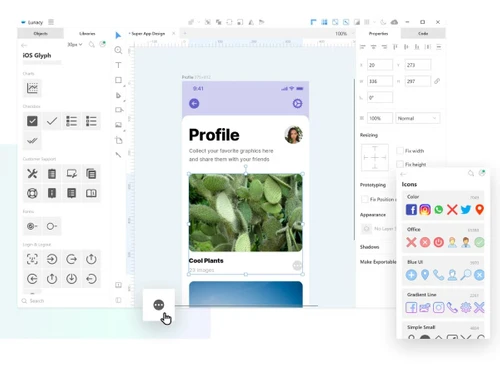This screenshot has height=375, width=500.
Task: Switch to the Objects tab
Action: 40,33
